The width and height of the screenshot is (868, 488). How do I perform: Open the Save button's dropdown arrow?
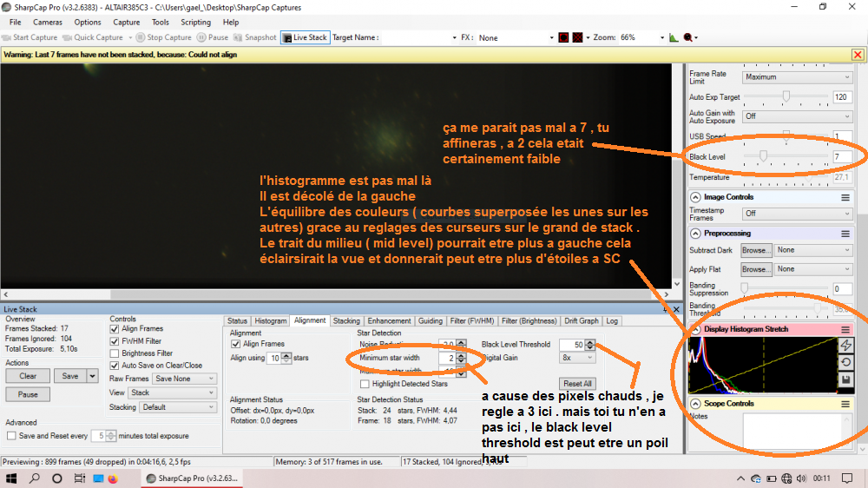coord(93,376)
